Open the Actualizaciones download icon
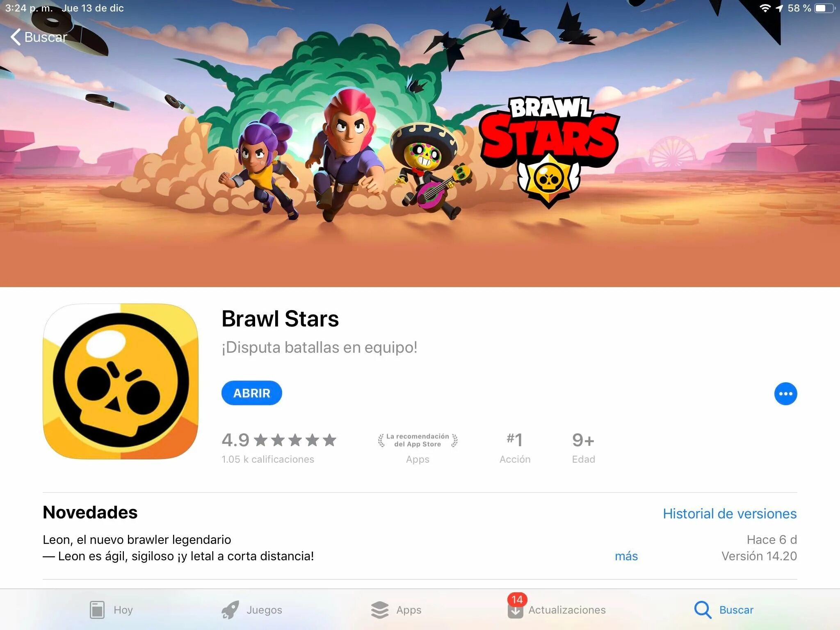Image resolution: width=840 pixels, height=630 pixels. pos(516,611)
